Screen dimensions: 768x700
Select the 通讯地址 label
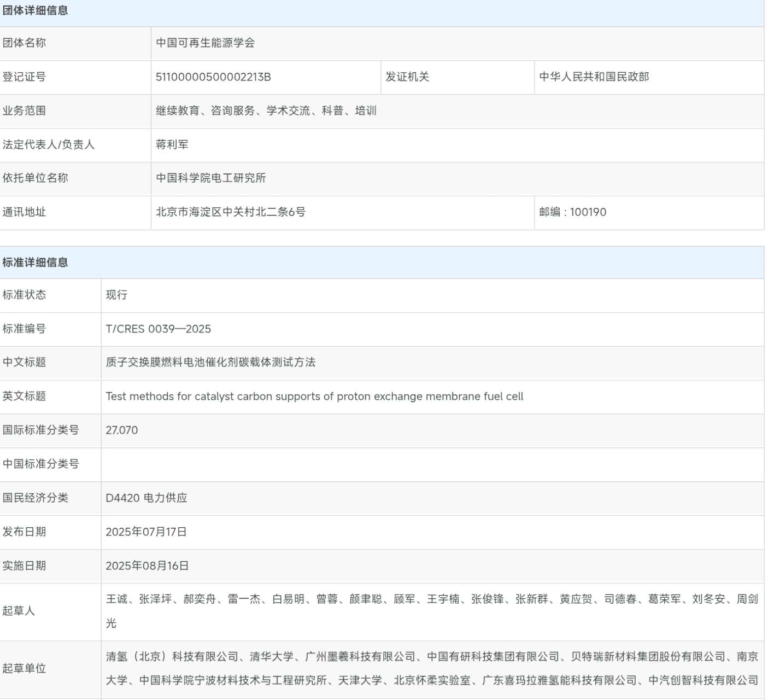(x=24, y=212)
